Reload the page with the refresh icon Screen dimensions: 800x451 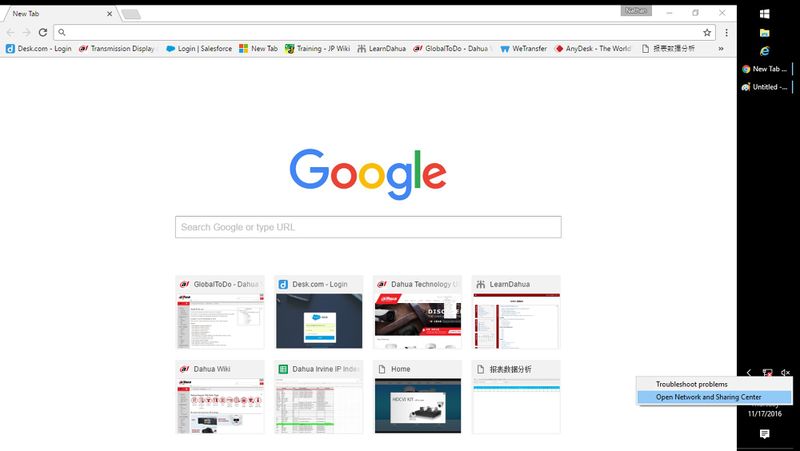pyautogui.click(x=43, y=33)
